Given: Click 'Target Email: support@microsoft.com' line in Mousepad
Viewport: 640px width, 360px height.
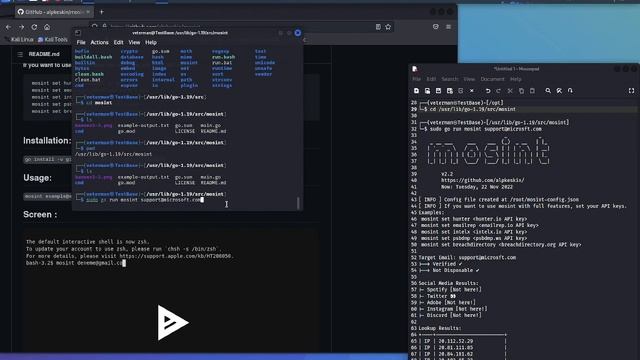Looking at the screenshot, I should point(467,258).
